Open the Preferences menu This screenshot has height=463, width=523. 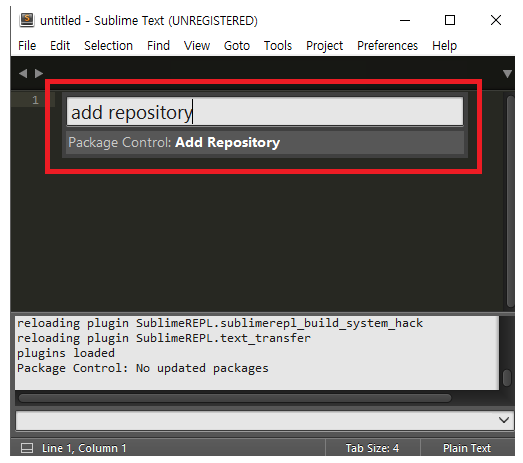[x=387, y=45]
